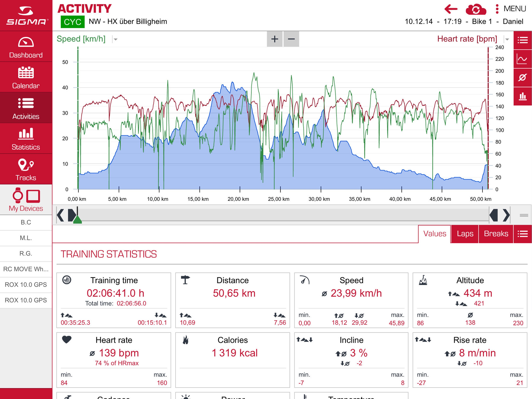Open My Devices panel
This screenshot has width=532, height=399.
26,200
